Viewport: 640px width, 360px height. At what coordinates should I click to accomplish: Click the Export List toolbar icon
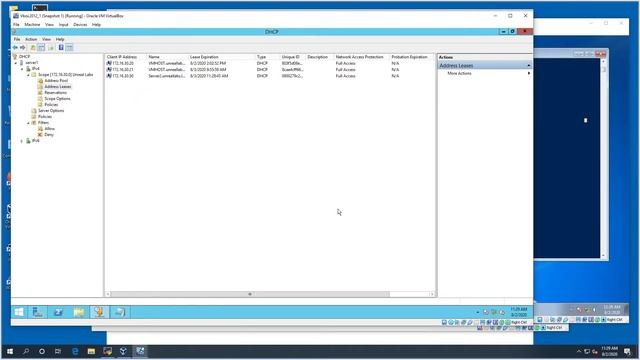pyautogui.click(x=51, y=48)
